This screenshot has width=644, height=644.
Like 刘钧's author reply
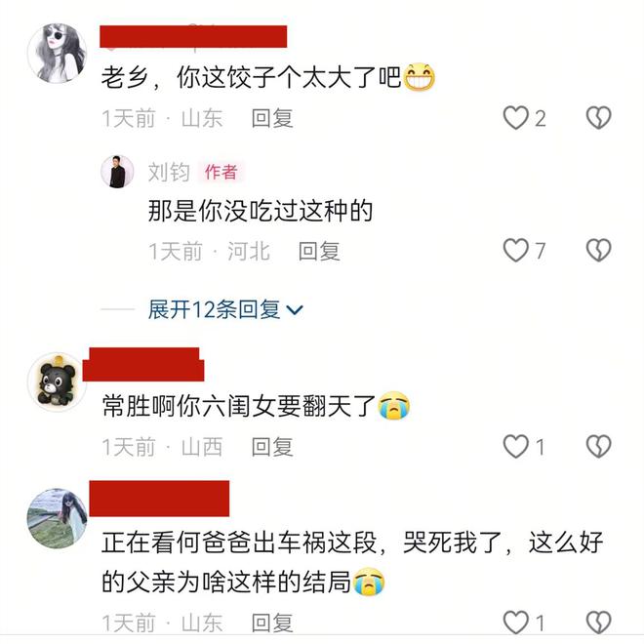point(516,250)
